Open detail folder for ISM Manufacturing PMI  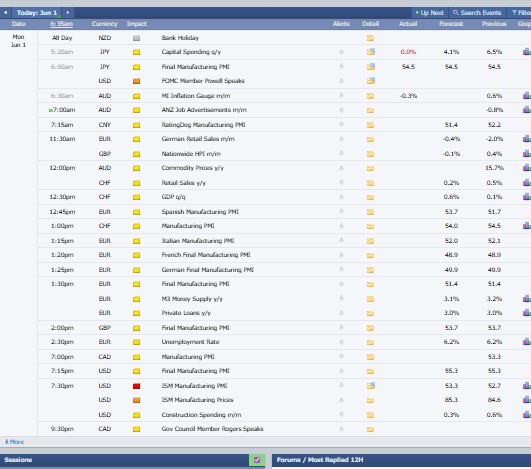370,385
